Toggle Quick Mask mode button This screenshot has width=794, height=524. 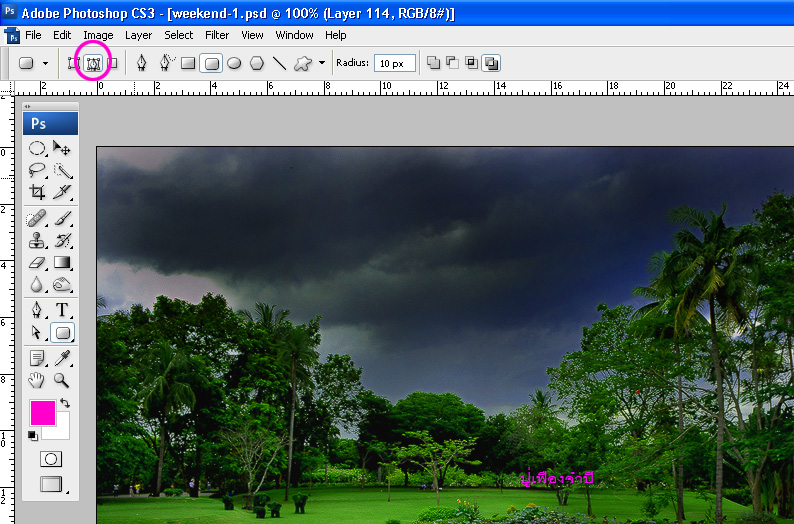tap(50, 459)
